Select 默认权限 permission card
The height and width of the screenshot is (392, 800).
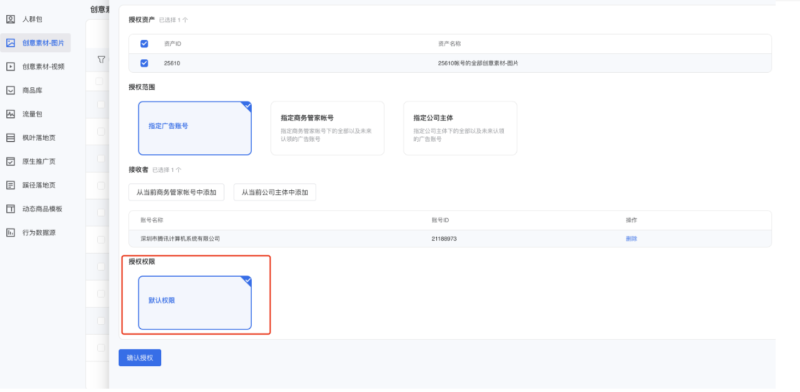[195, 303]
